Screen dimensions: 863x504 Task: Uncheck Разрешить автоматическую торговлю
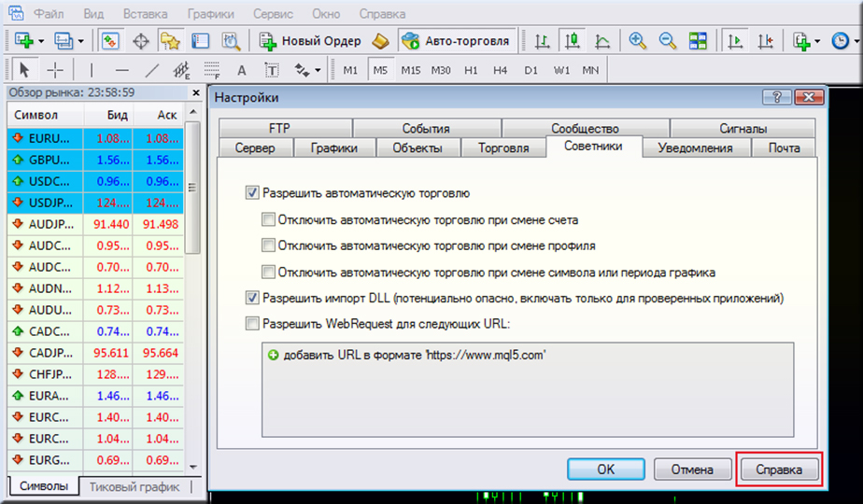(251, 193)
